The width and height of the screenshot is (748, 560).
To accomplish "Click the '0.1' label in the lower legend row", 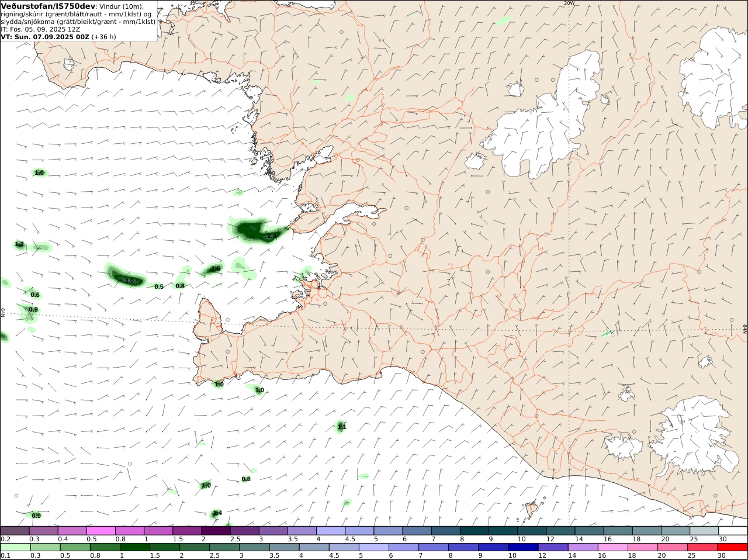I will (x=6, y=555).
